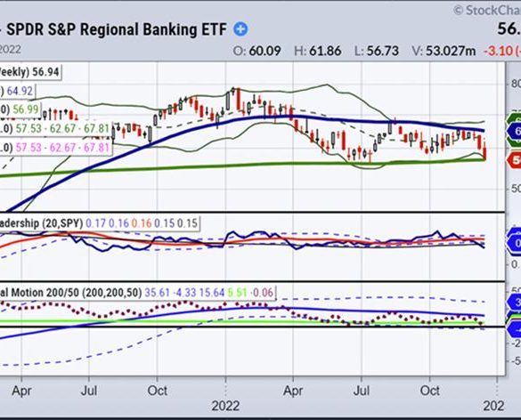The width and height of the screenshot is (521, 420).
Task: Click the 35.61 value in Real Motion legend
Action: 157,293
